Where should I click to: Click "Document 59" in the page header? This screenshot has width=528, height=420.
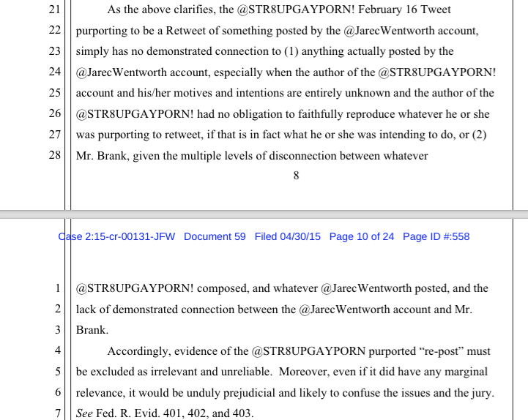click(215, 236)
